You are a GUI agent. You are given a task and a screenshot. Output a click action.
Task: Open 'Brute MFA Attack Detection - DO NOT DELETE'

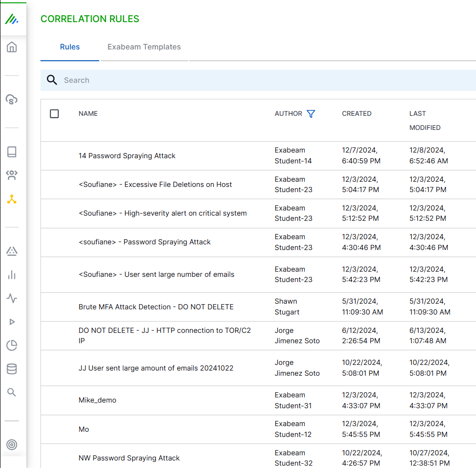pos(156,307)
